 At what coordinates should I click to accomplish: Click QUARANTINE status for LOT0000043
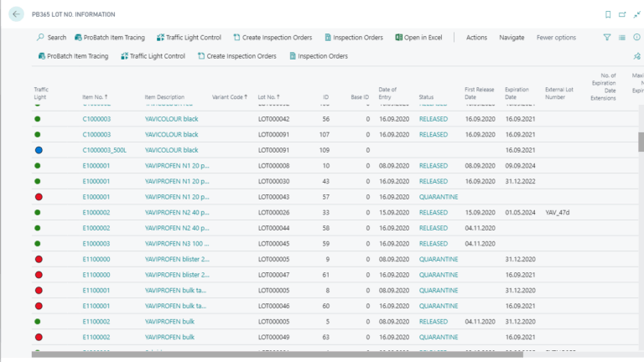tap(439, 197)
